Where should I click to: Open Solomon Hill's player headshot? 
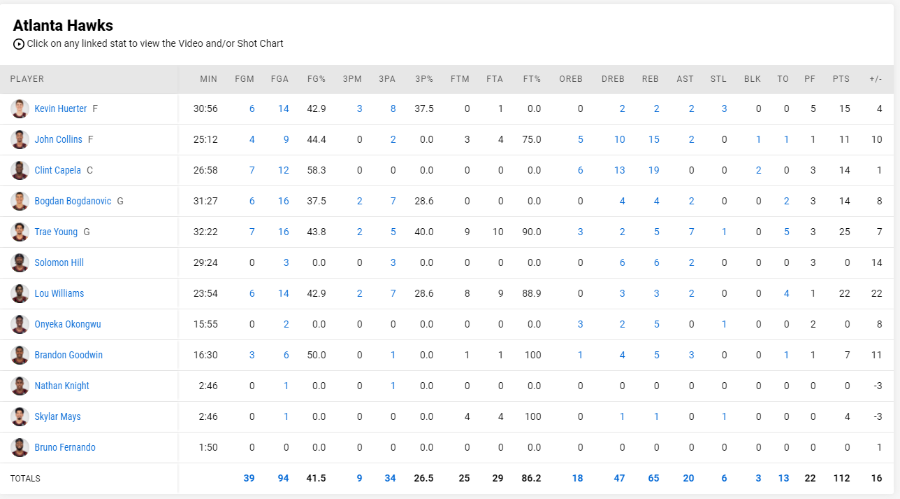[x=20, y=263]
